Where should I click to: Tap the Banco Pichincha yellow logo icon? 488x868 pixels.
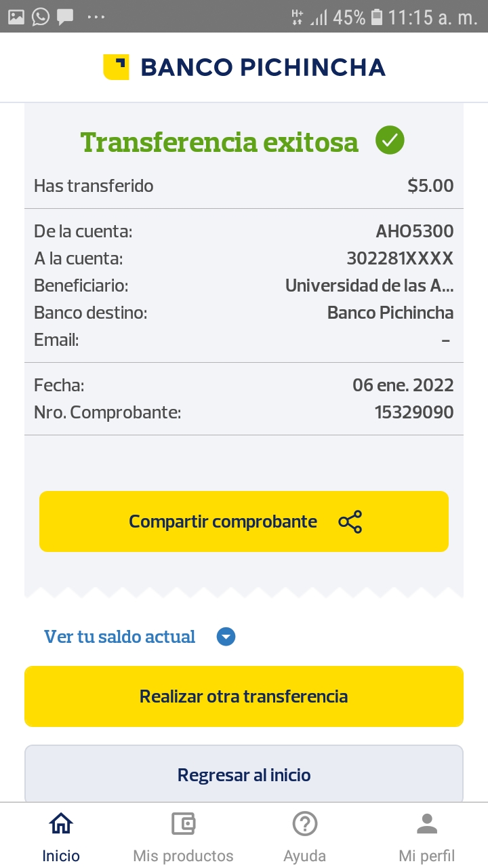[x=116, y=67]
